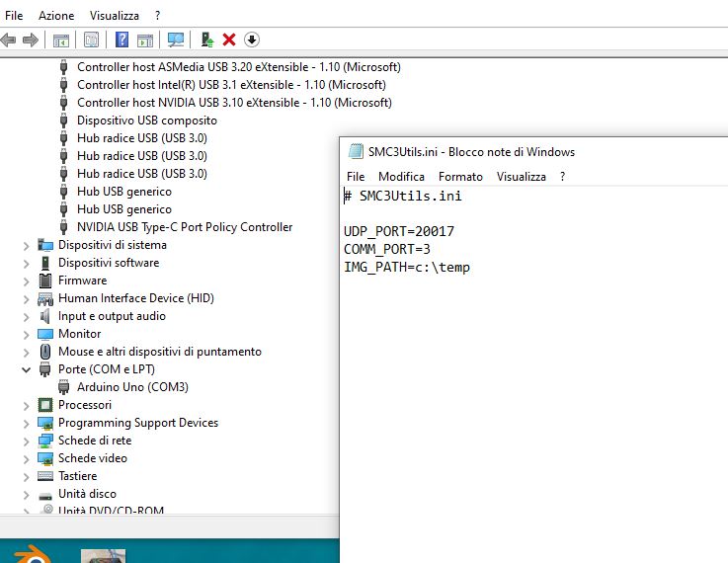728x563 pixels.
Task: Click the Properties icon in the toolbar
Action: coord(91,40)
